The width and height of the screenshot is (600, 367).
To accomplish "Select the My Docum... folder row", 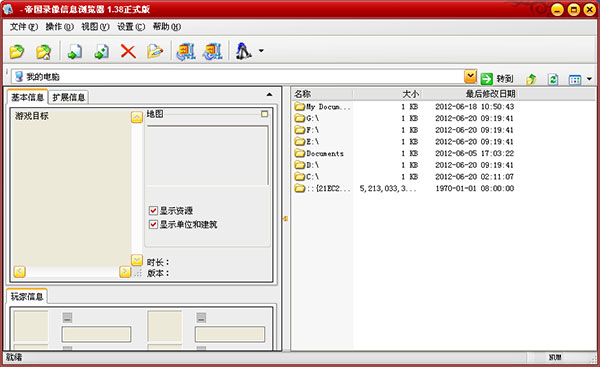I will (x=322, y=107).
